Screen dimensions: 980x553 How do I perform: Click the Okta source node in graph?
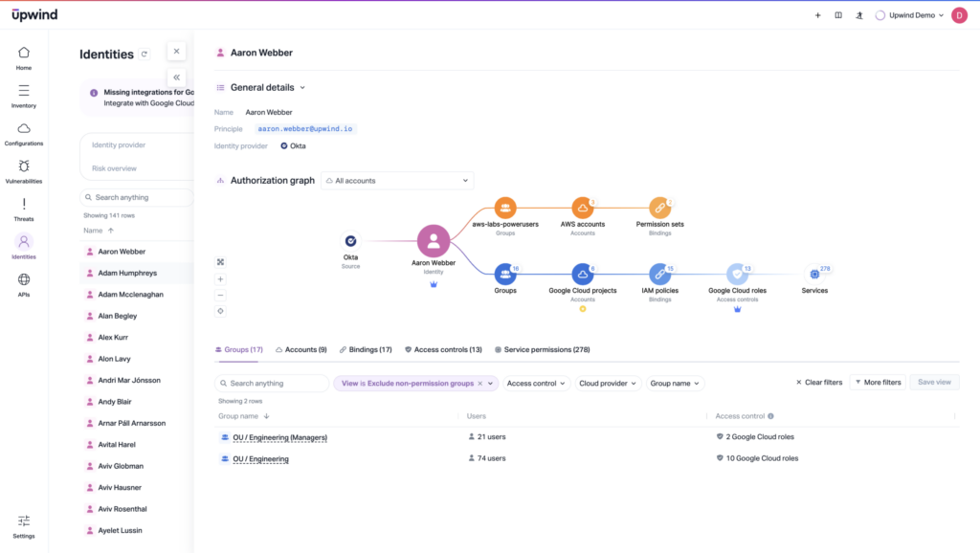point(350,241)
